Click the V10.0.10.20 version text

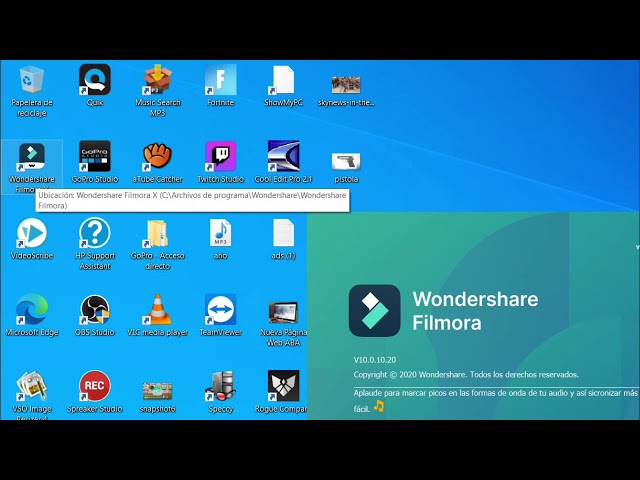pyautogui.click(x=375, y=360)
